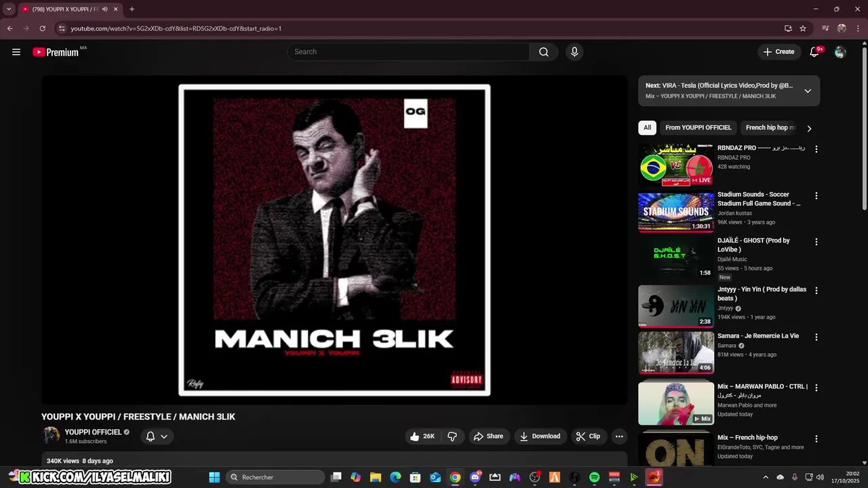Image resolution: width=868 pixels, height=488 pixels.
Task: Show more filter chips with right arrow
Action: coord(809,128)
